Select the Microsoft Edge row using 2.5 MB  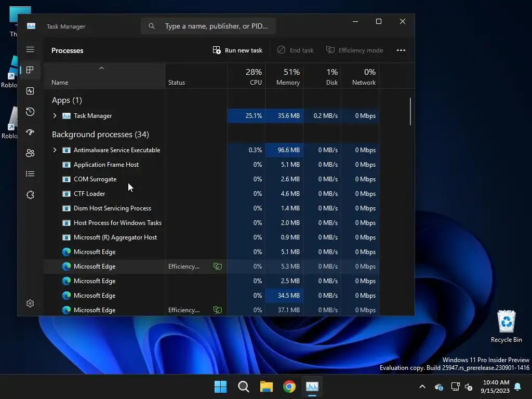click(x=211, y=281)
